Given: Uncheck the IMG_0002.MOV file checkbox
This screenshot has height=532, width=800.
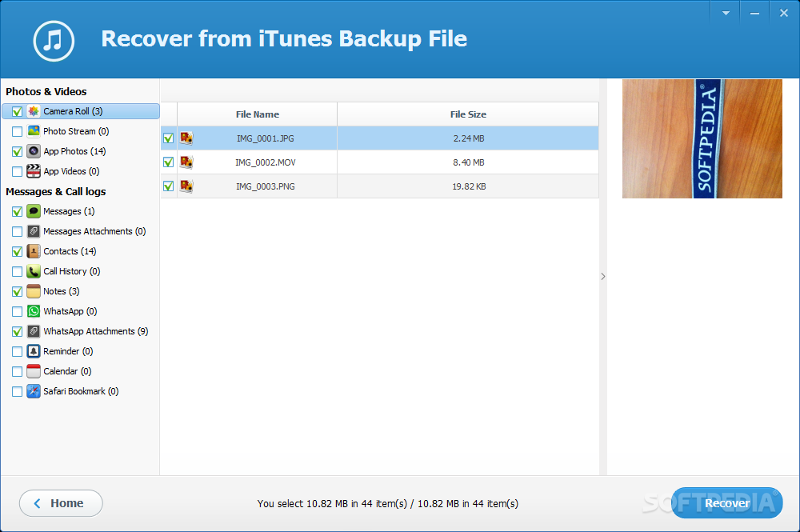Looking at the screenshot, I should click(168, 162).
